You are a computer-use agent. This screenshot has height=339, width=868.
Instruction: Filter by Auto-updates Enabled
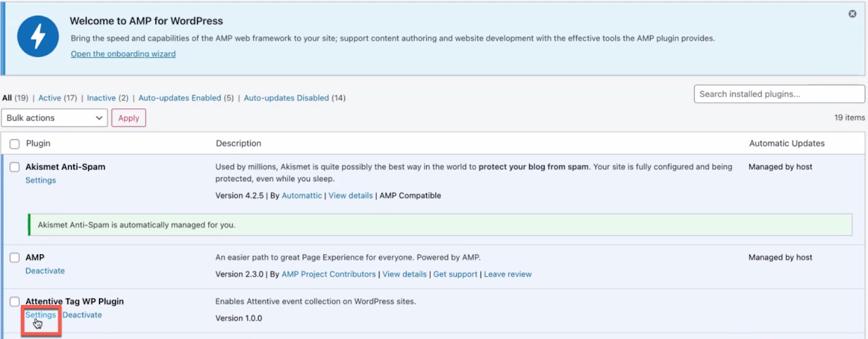click(x=180, y=98)
